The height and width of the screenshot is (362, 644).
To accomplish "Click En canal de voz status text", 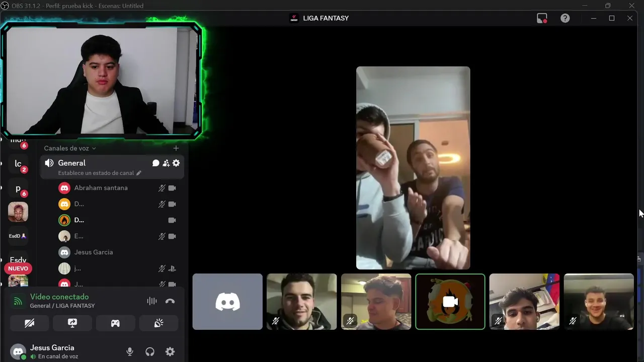I will (x=58, y=356).
